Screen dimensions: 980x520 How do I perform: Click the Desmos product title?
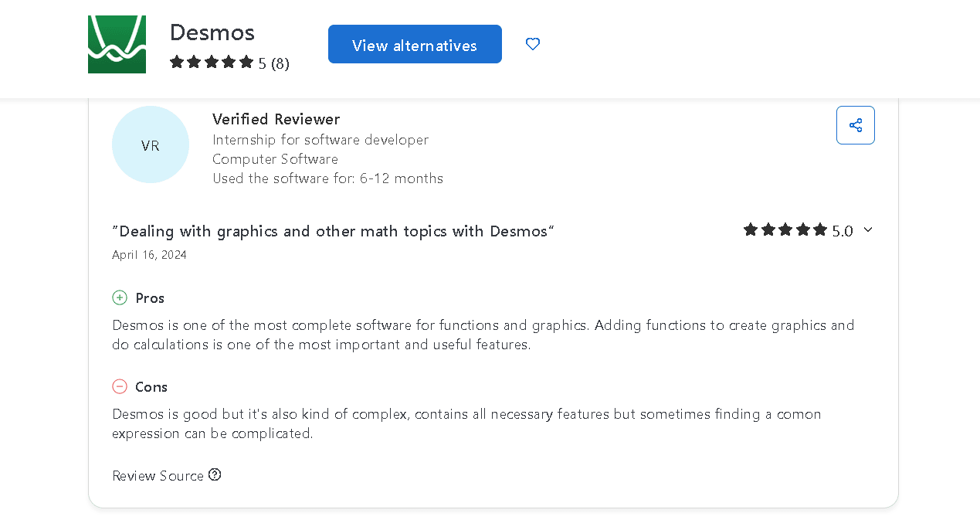[x=212, y=32]
